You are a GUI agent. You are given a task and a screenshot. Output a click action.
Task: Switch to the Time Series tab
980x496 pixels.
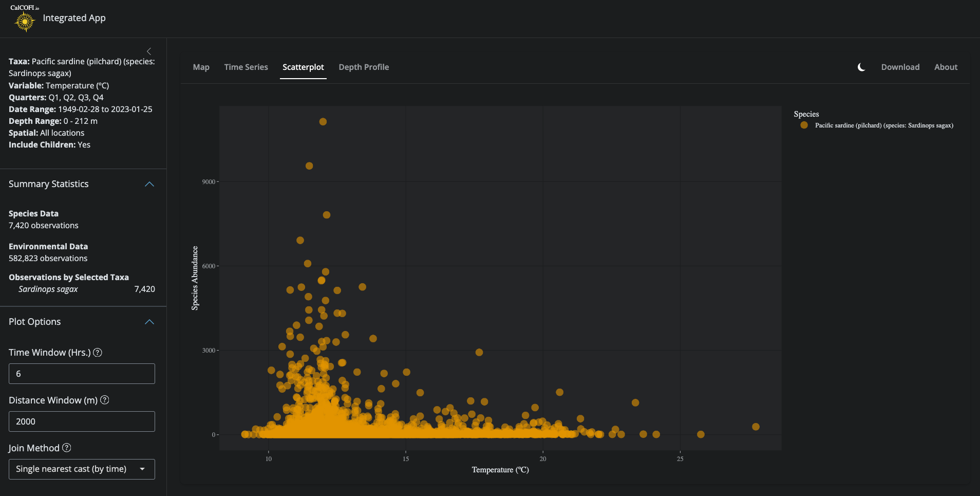pyautogui.click(x=246, y=67)
